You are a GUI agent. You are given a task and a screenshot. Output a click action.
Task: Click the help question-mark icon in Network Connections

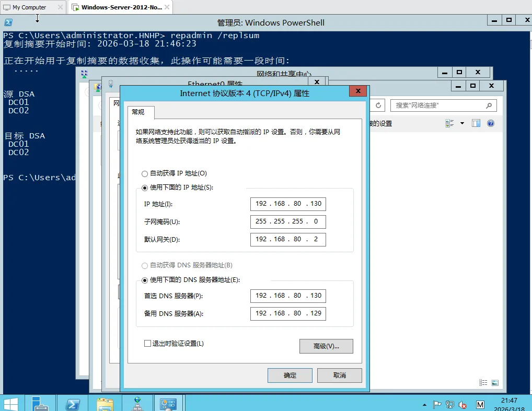pos(490,123)
